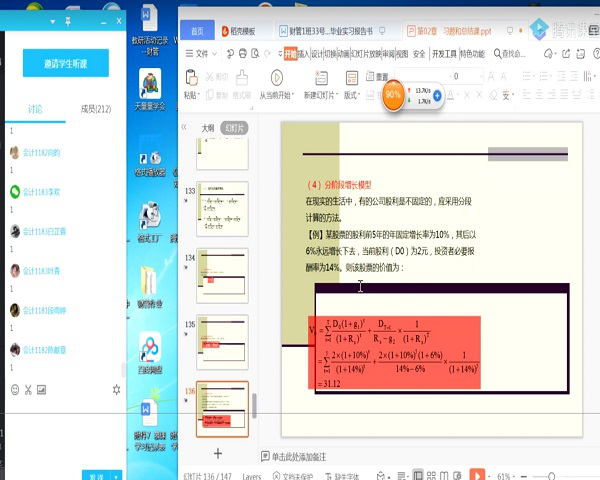
Task: Switch to 财管1班33号 document tab
Action: (x=331, y=31)
